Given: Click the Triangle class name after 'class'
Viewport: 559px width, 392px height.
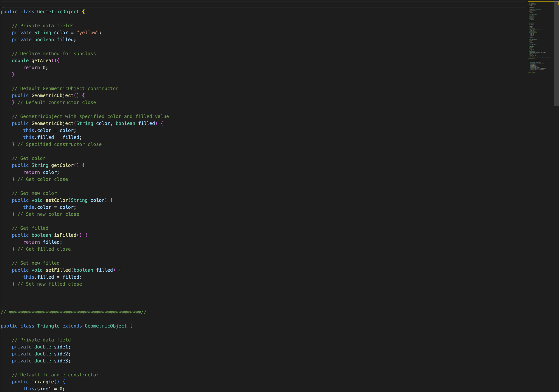Looking at the screenshot, I should (x=48, y=326).
